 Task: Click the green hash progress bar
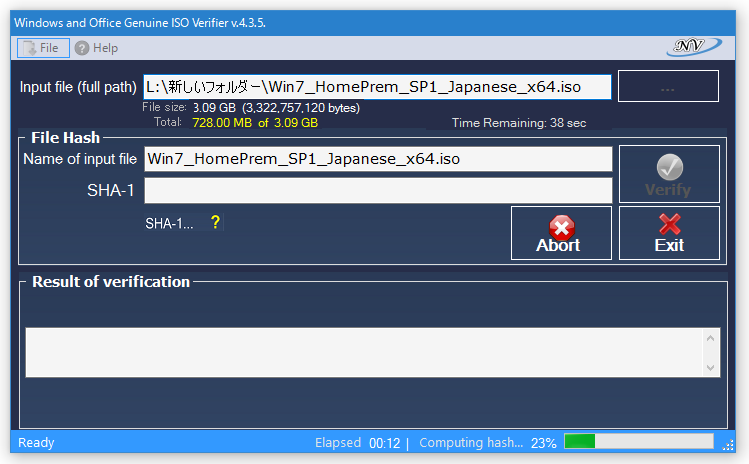click(x=639, y=441)
